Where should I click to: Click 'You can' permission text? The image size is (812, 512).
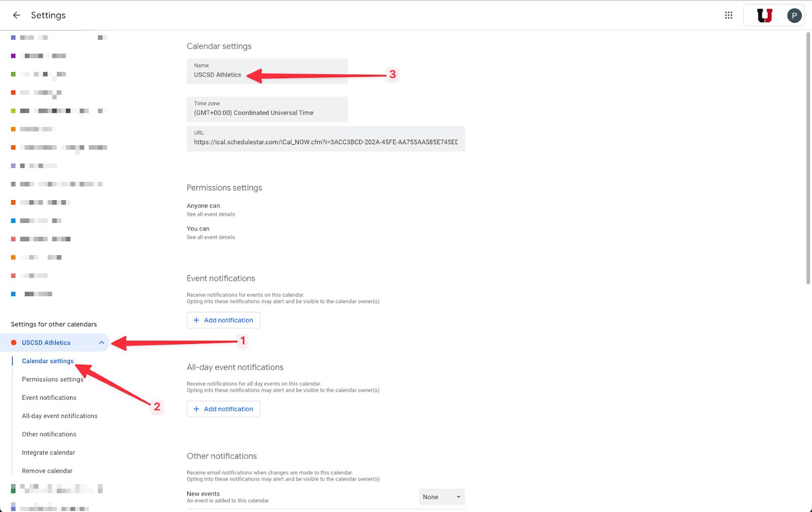coord(198,229)
